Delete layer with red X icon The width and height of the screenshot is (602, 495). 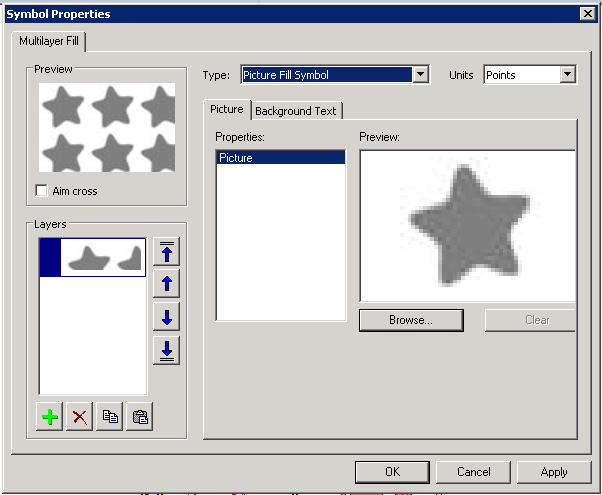click(79, 417)
